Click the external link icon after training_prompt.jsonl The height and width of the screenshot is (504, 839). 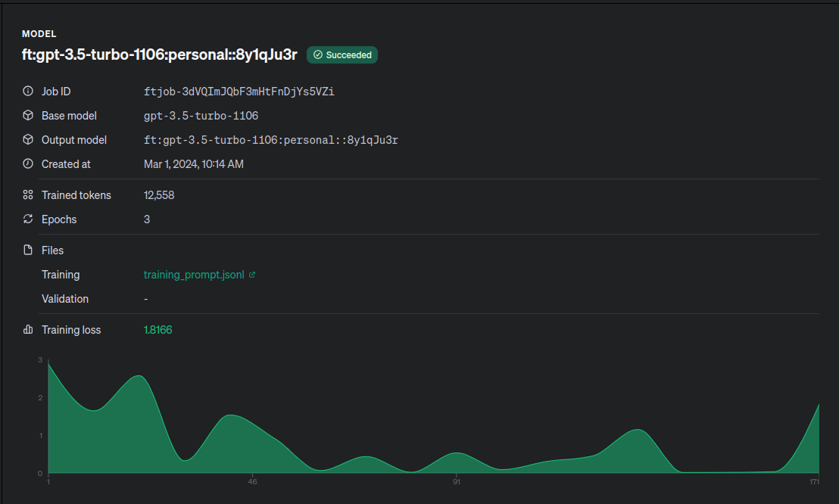pos(252,275)
